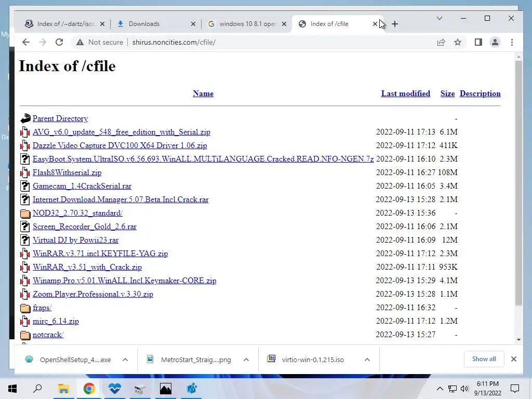The height and width of the screenshot is (399, 532).
Task: Sort listing by Size column
Action: [447, 94]
